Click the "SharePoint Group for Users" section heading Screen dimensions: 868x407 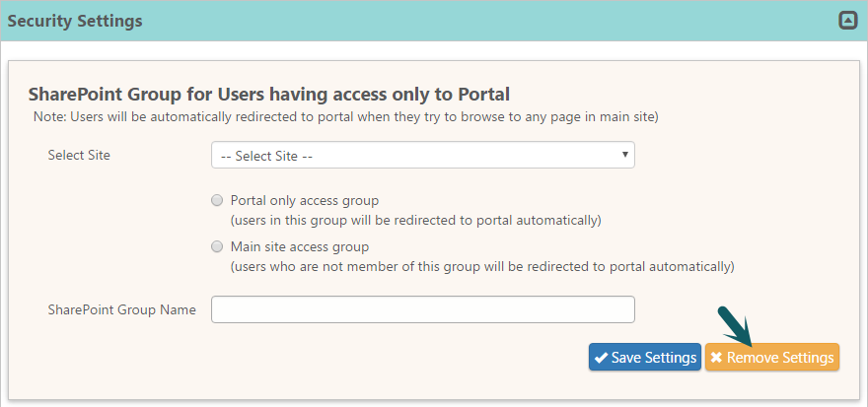coord(268,95)
